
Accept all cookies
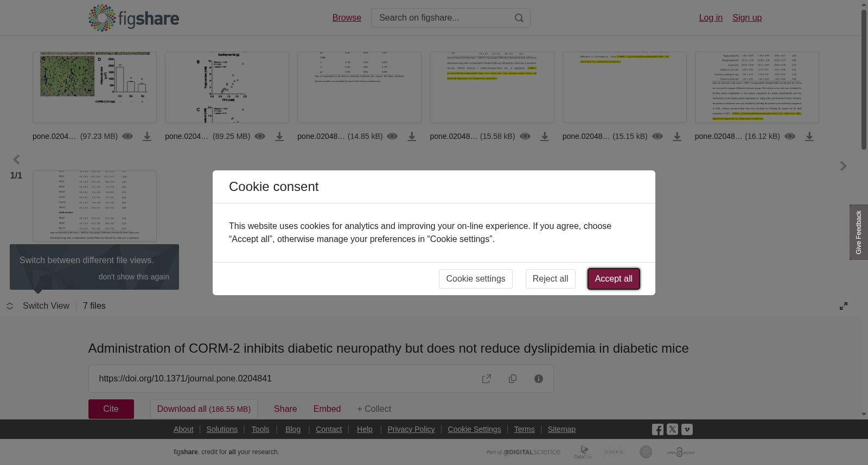coord(614,279)
